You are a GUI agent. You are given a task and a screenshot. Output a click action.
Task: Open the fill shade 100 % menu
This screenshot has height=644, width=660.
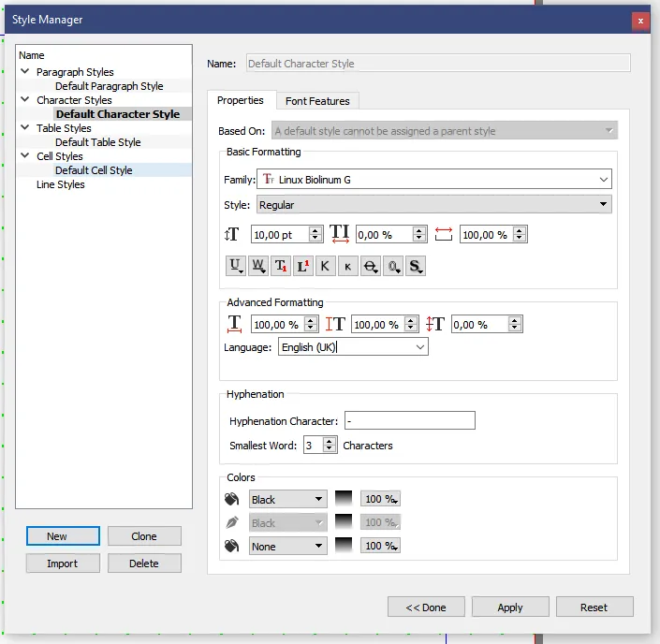380,499
